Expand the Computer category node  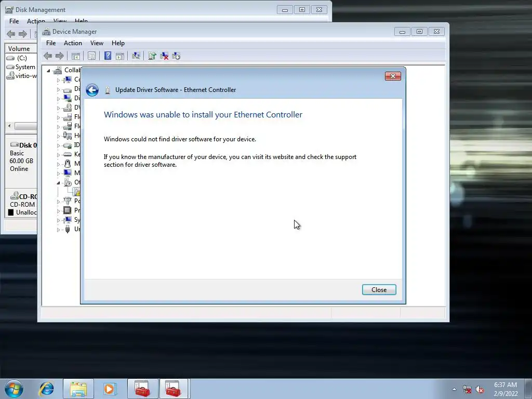[x=58, y=80]
